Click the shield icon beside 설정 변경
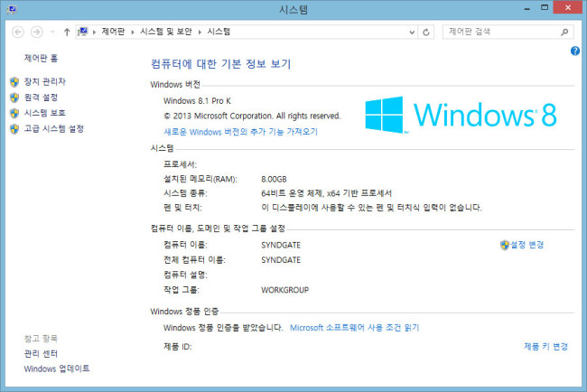This screenshot has width=587, height=392. coord(505,246)
